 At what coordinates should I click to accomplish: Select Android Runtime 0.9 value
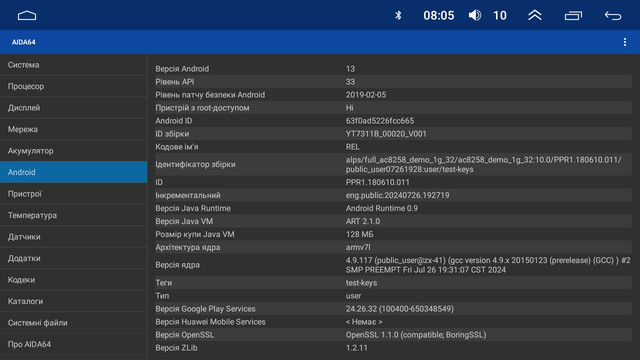(382, 208)
